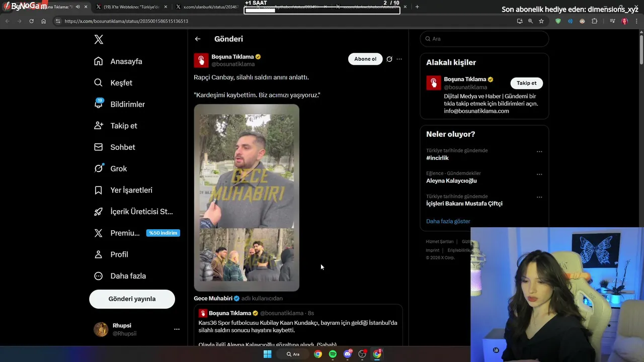This screenshot has height=362, width=644.
Task: Click the X logo in the sidebar
Action: (99, 40)
